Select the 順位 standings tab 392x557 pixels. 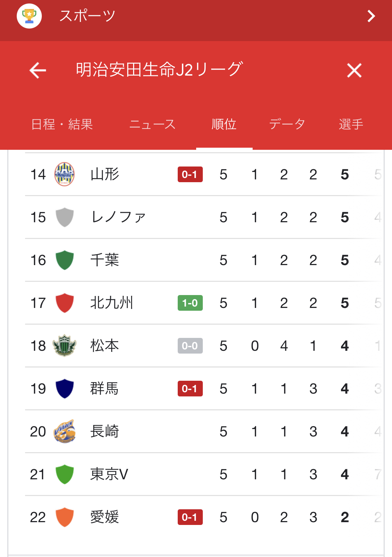coord(224,124)
